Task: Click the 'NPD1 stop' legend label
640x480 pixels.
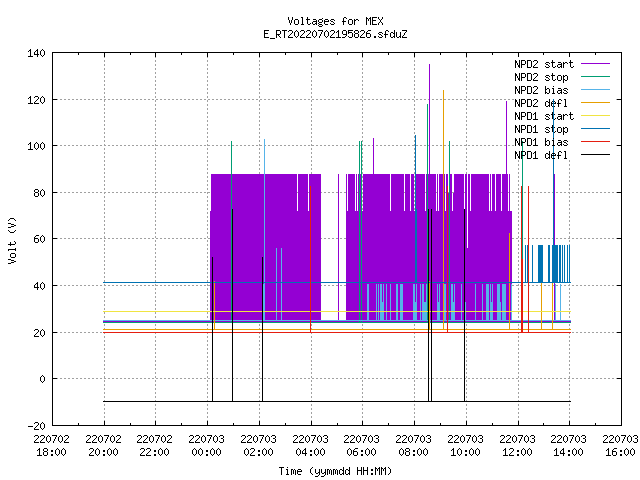Action: point(541,129)
